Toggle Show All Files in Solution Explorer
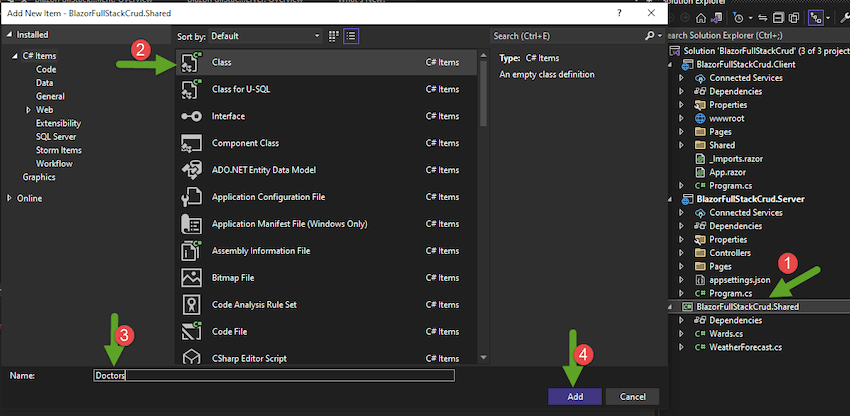 pos(794,18)
